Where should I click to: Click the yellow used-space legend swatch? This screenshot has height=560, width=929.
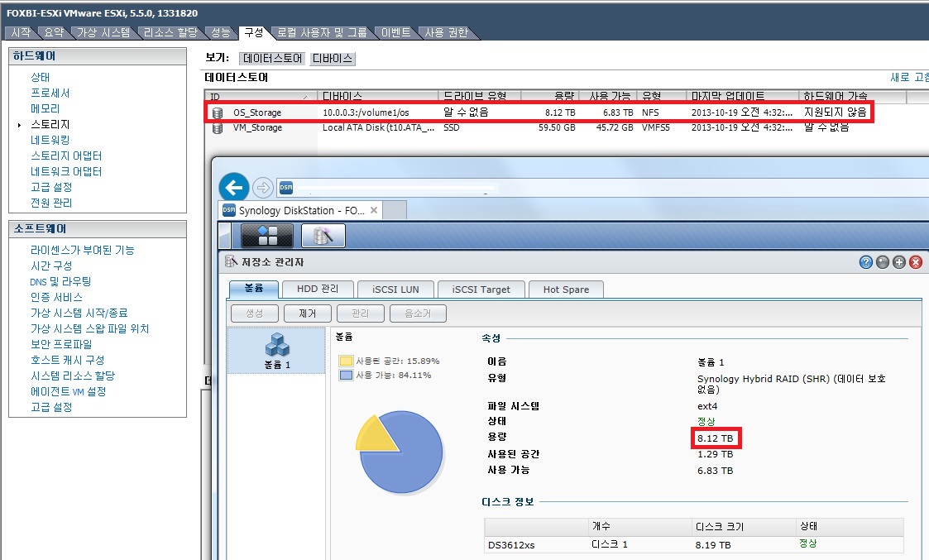(x=346, y=361)
